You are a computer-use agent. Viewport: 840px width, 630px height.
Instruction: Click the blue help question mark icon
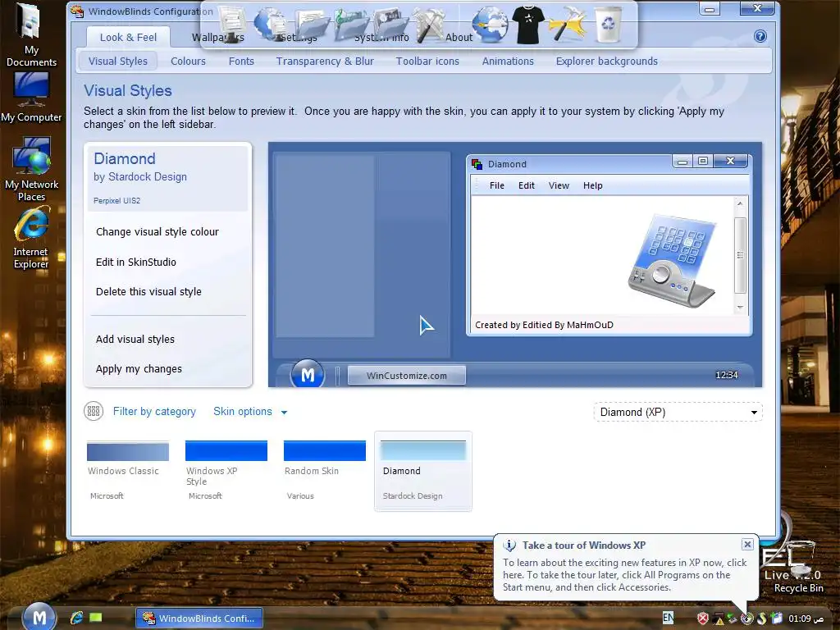coord(760,36)
